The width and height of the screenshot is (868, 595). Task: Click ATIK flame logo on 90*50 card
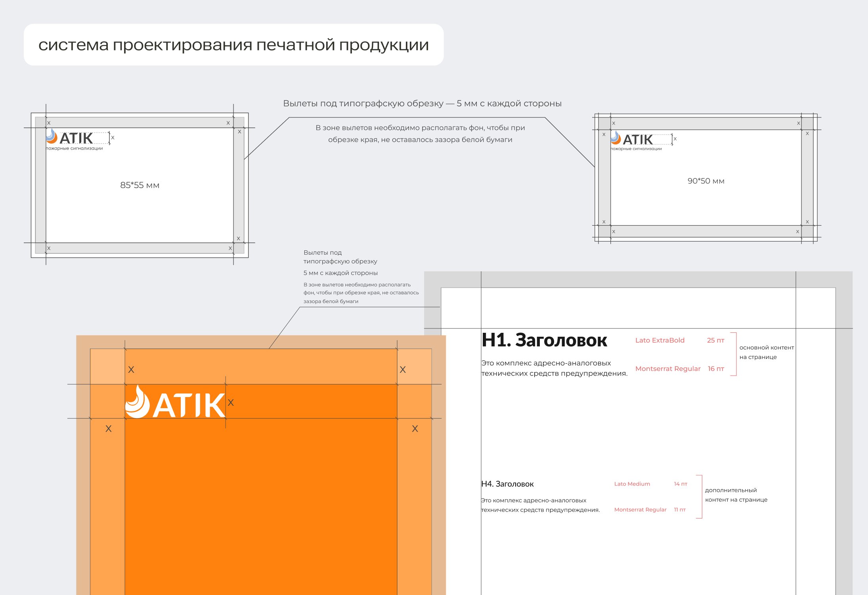click(616, 138)
